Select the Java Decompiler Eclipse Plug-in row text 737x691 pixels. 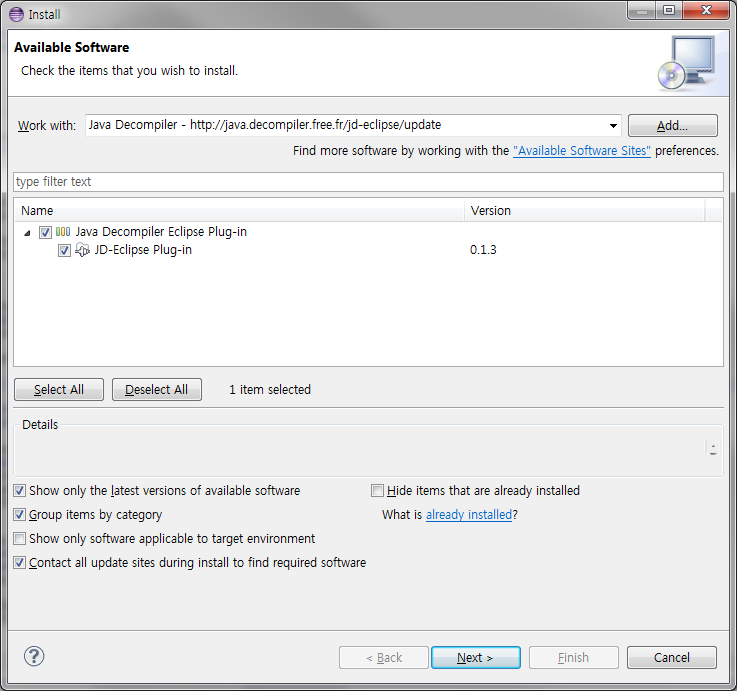[161, 232]
